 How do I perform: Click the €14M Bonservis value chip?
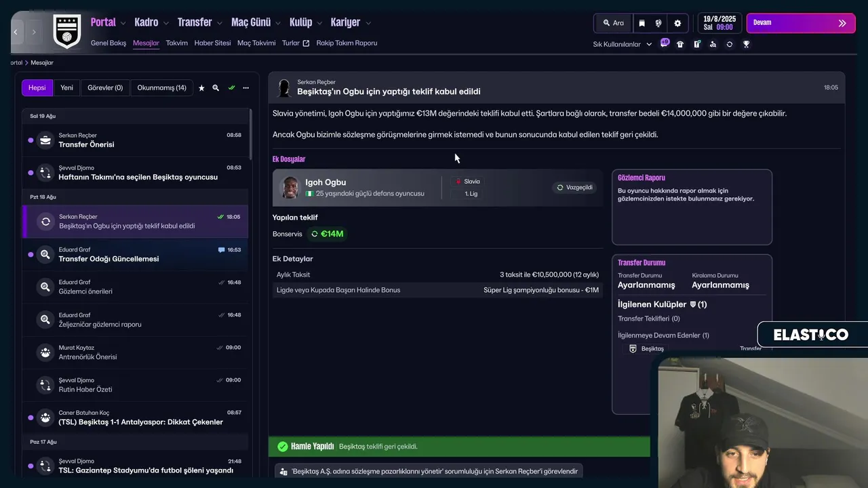pos(327,234)
